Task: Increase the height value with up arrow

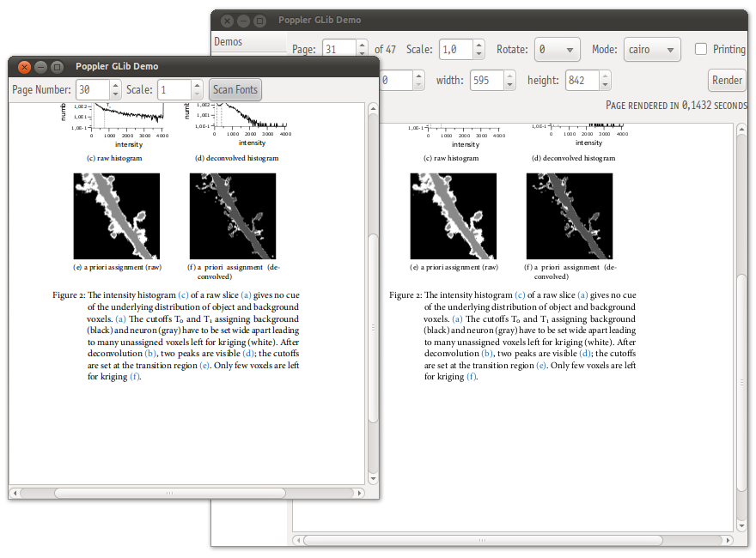Action: click(x=606, y=76)
